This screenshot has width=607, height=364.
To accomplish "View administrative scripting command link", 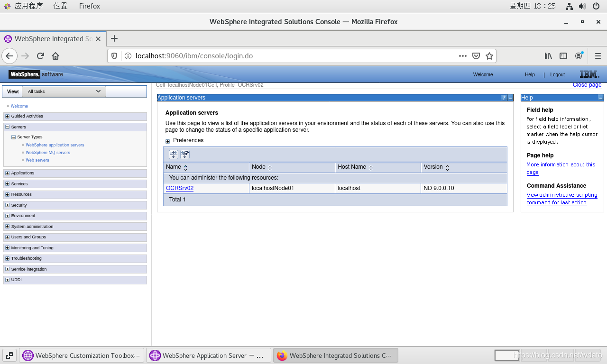I will coord(562,199).
